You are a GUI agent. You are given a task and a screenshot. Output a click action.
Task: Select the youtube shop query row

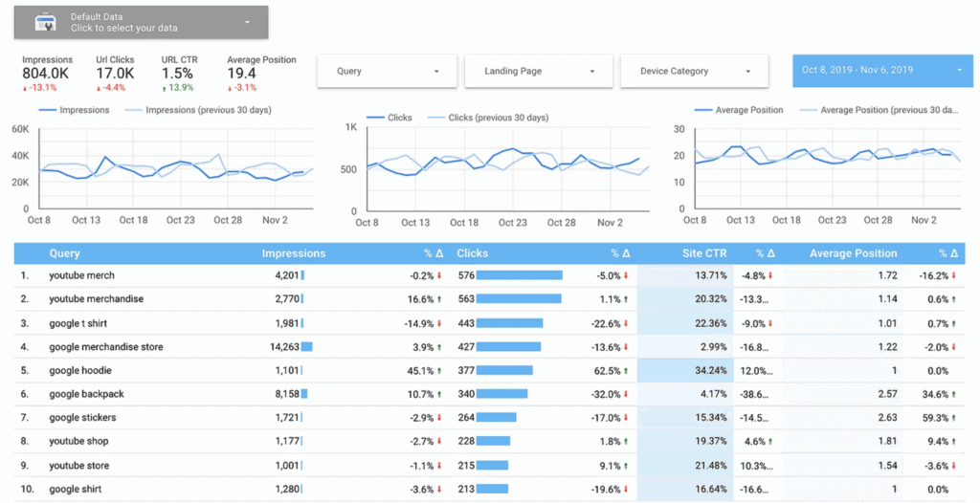489,441
